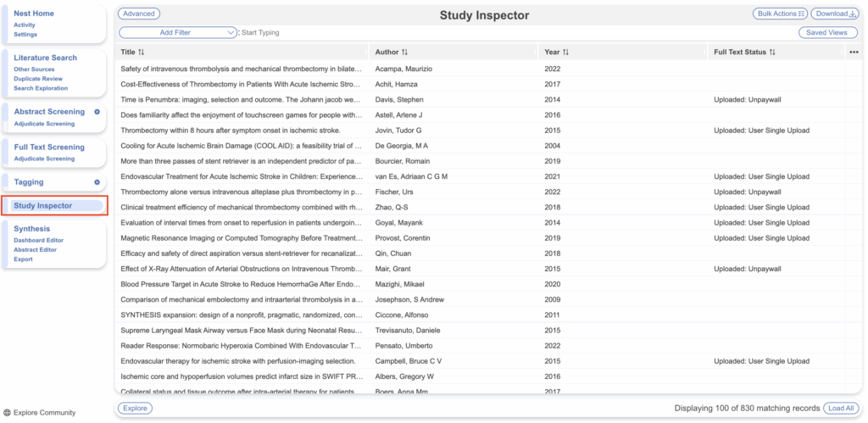Sort by Year using the sort arrows
This screenshot has height=423, width=868.
click(565, 53)
